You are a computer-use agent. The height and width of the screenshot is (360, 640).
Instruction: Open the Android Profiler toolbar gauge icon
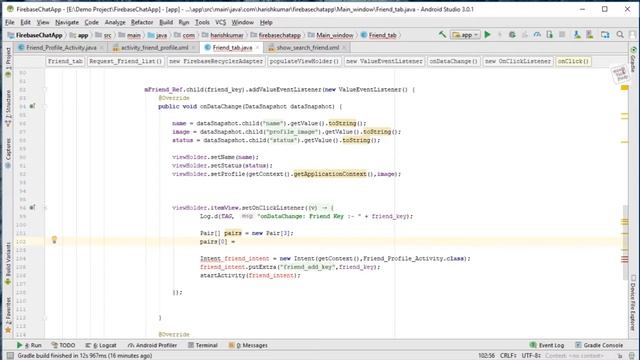(x=537, y=35)
